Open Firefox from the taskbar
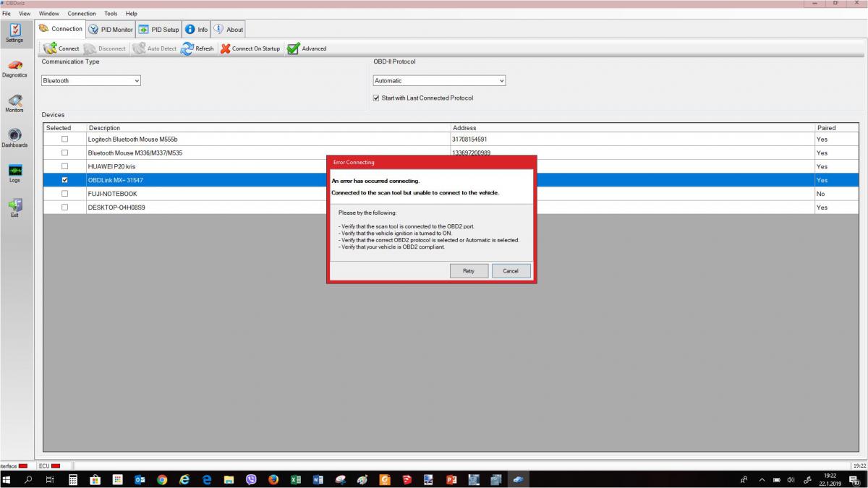The width and height of the screenshot is (868, 488). pyautogui.click(x=273, y=479)
